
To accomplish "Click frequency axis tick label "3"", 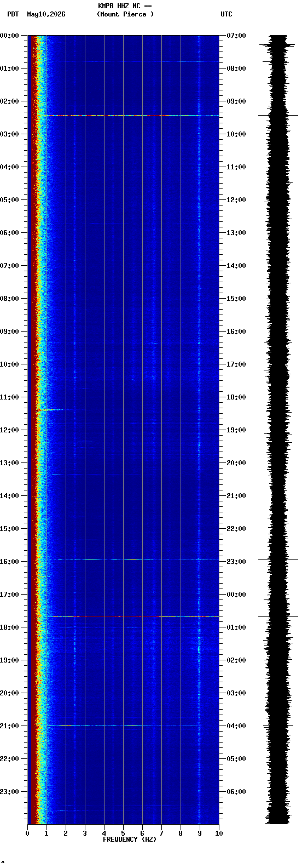I will pos(85,833).
